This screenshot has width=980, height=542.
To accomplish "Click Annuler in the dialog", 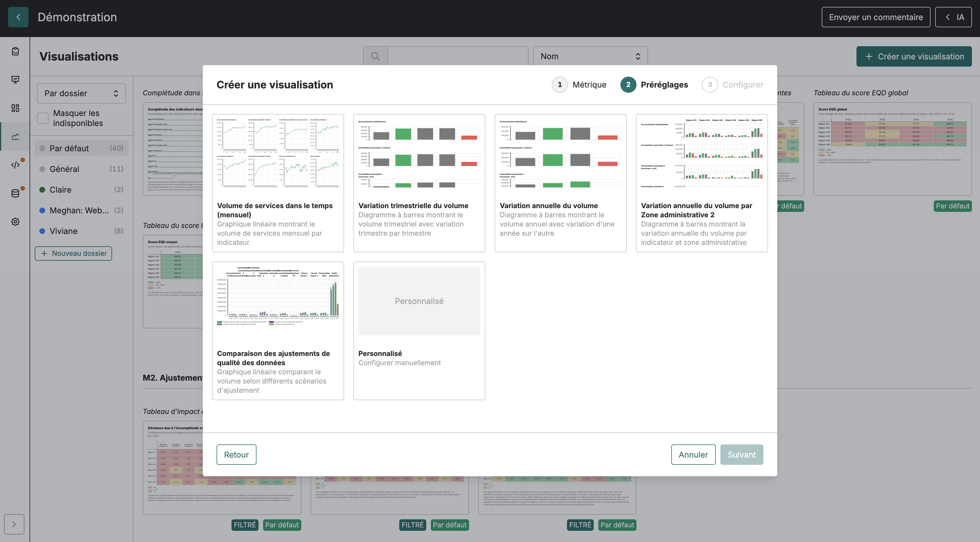I will point(693,454).
